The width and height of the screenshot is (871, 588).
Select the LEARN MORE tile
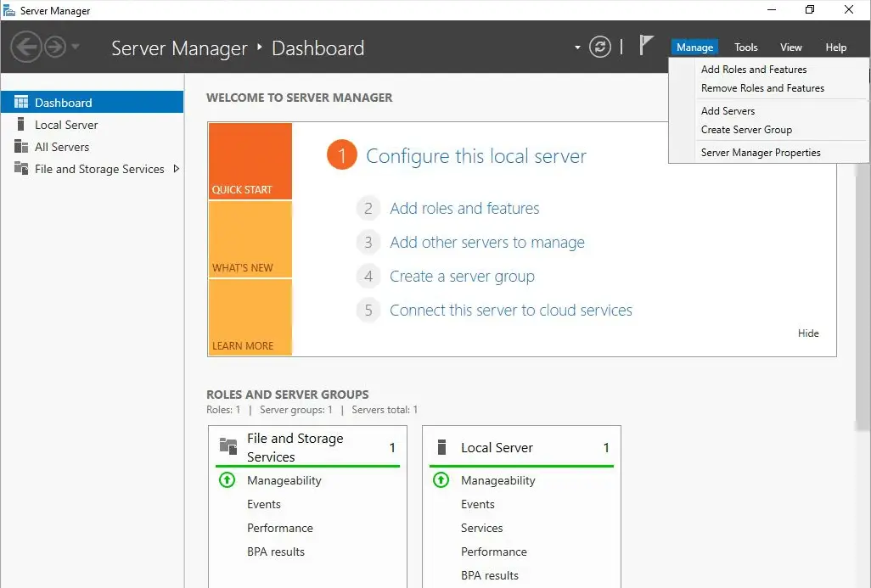pos(250,317)
